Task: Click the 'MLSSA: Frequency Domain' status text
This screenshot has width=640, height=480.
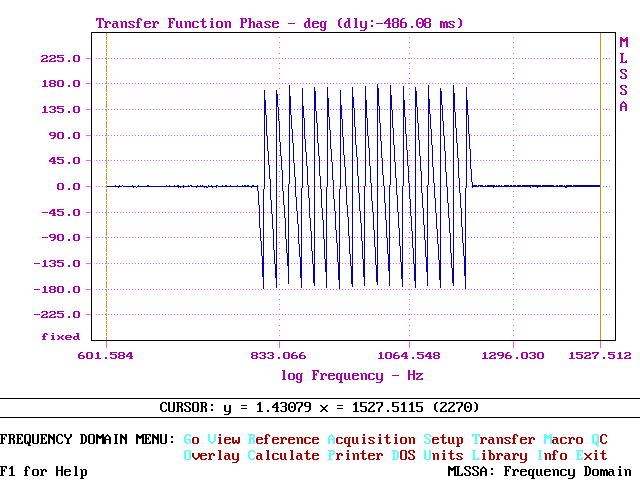Action: click(x=540, y=472)
